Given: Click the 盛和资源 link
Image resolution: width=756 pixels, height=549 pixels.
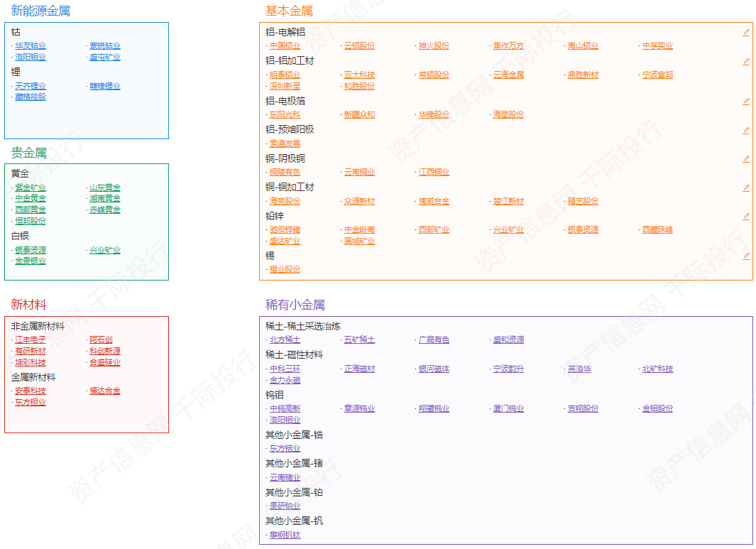Looking at the screenshot, I should pos(509,340).
